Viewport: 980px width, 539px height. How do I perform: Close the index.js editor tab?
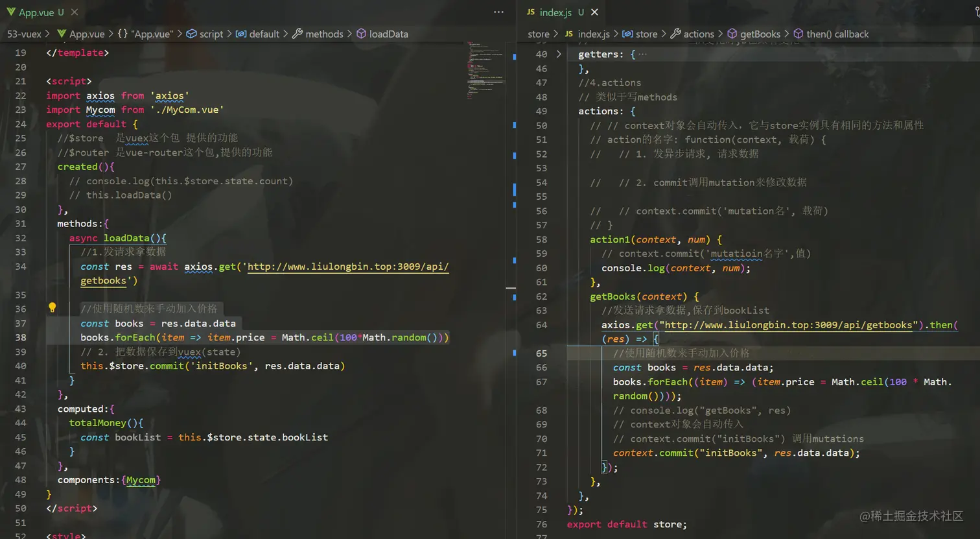(594, 12)
